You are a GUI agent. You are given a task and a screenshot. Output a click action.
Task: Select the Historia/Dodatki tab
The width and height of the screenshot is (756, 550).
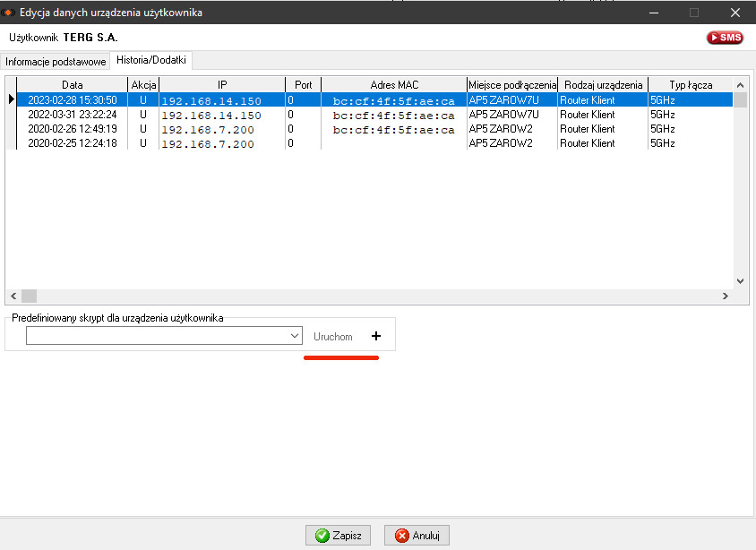(x=151, y=61)
